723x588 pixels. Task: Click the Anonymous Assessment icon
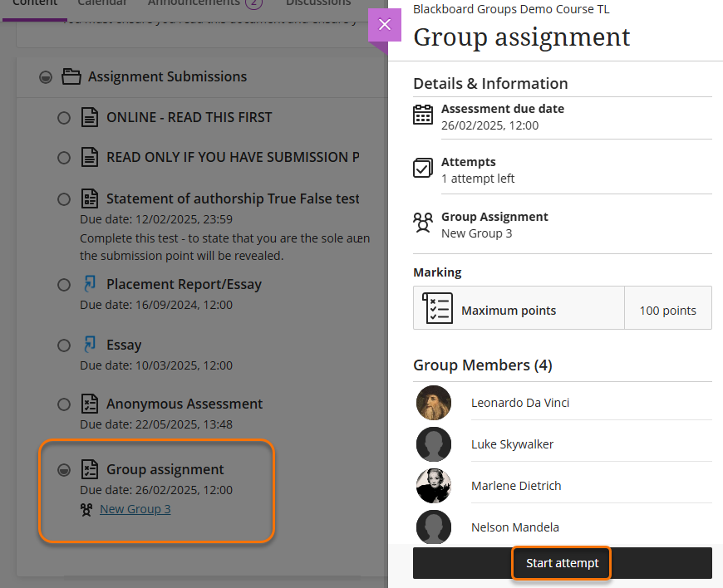click(x=89, y=404)
